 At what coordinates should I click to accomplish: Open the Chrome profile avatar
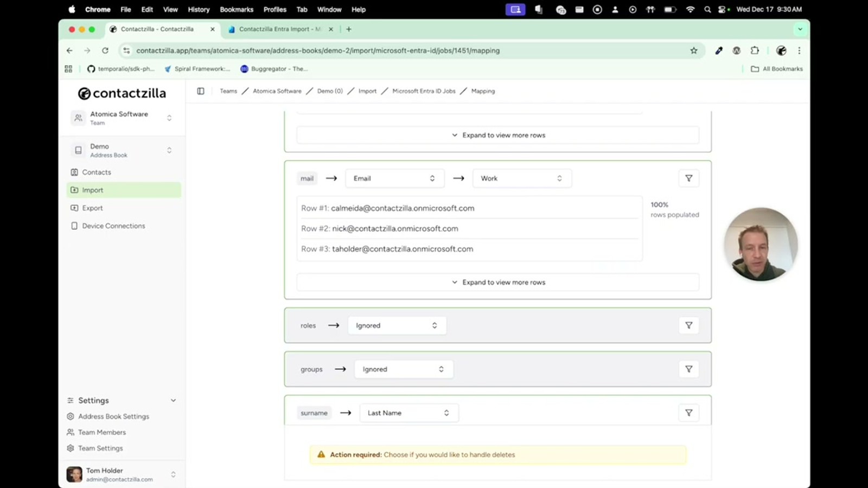point(781,50)
